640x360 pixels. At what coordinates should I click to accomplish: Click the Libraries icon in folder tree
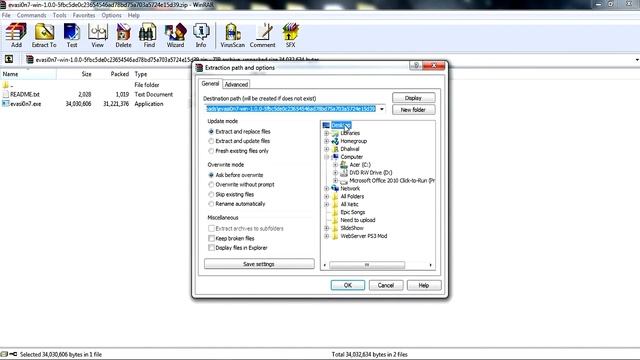[x=335, y=133]
